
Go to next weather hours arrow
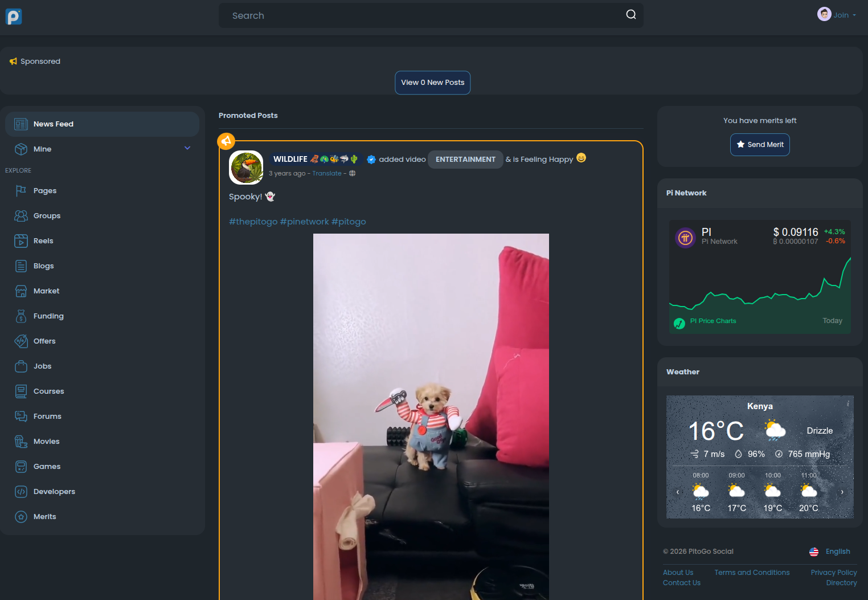[x=842, y=492]
